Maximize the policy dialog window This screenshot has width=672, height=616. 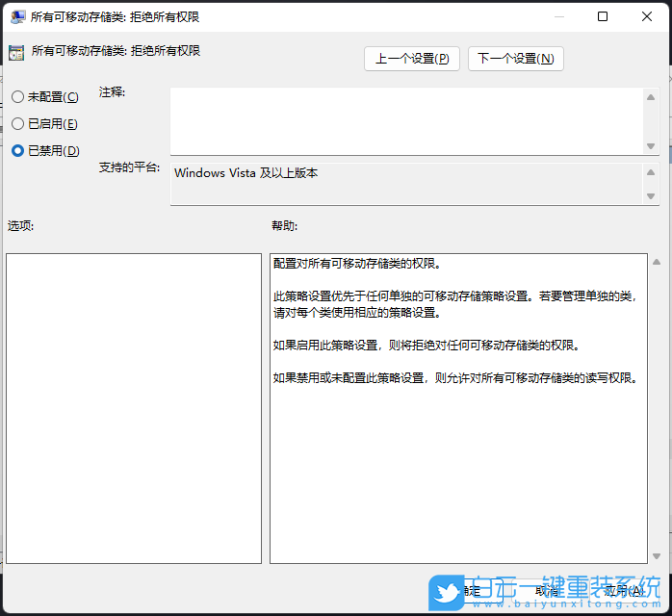click(x=603, y=16)
